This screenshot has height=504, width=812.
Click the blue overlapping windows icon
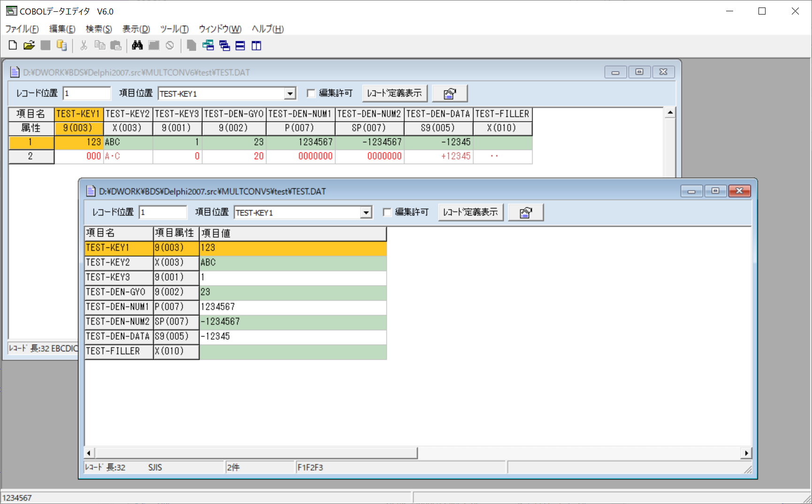click(224, 45)
